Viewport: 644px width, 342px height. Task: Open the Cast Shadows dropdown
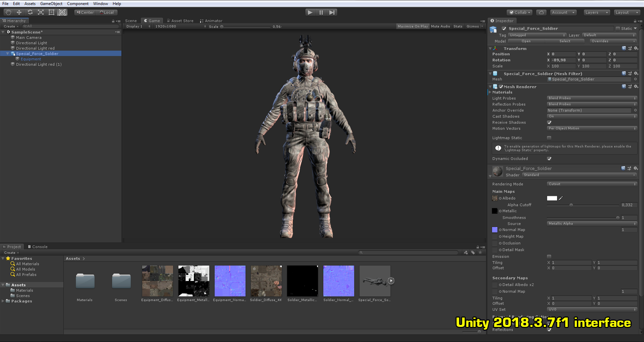tap(592, 116)
